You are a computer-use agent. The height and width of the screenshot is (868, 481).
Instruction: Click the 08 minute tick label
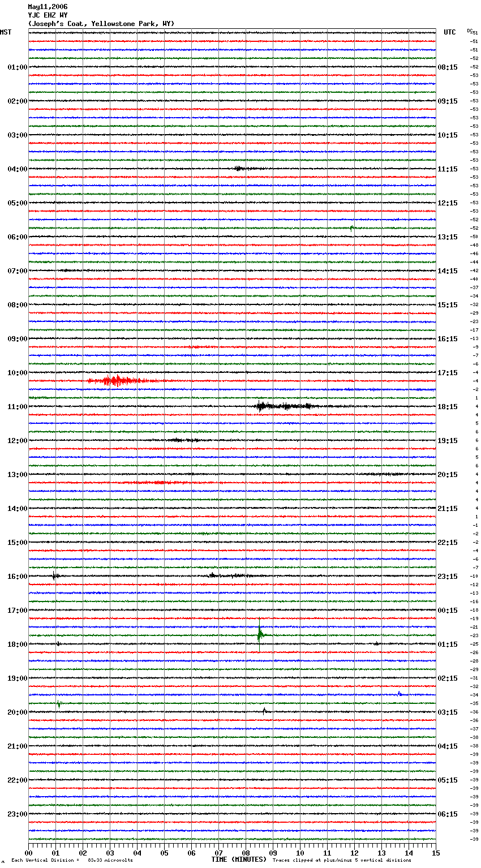[246, 853]
